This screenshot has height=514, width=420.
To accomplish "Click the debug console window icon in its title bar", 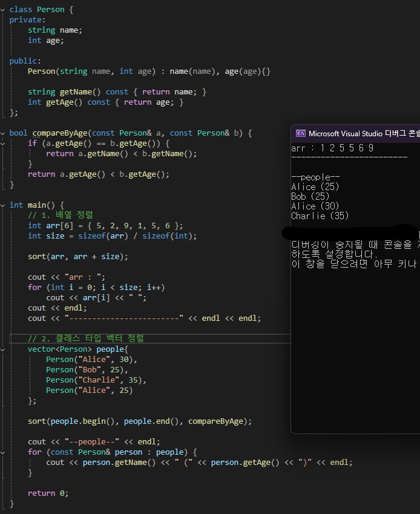I will click(x=300, y=133).
